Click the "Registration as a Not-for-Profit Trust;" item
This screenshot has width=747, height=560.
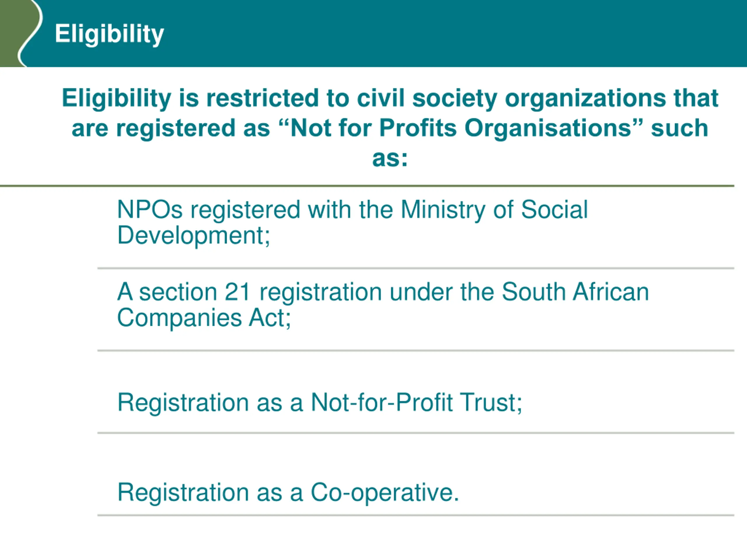click(x=320, y=403)
